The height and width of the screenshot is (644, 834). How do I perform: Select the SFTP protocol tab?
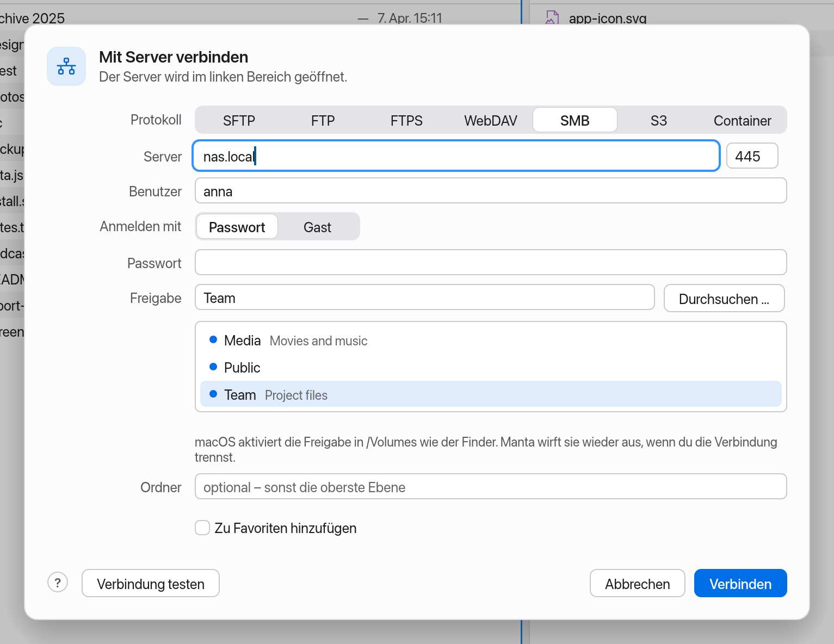click(239, 120)
